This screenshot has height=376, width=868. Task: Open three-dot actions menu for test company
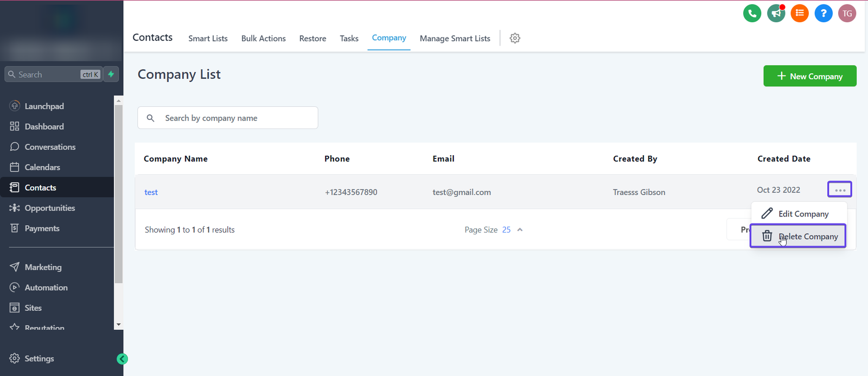pos(839,189)
